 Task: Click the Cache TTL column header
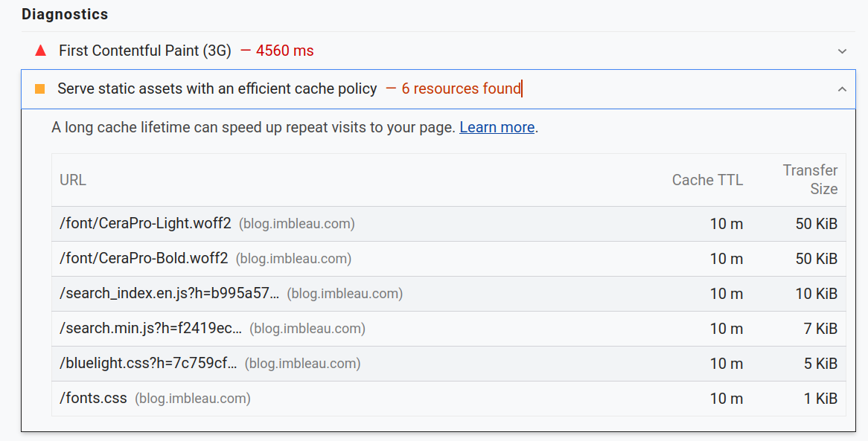click(x=707, y=180)
